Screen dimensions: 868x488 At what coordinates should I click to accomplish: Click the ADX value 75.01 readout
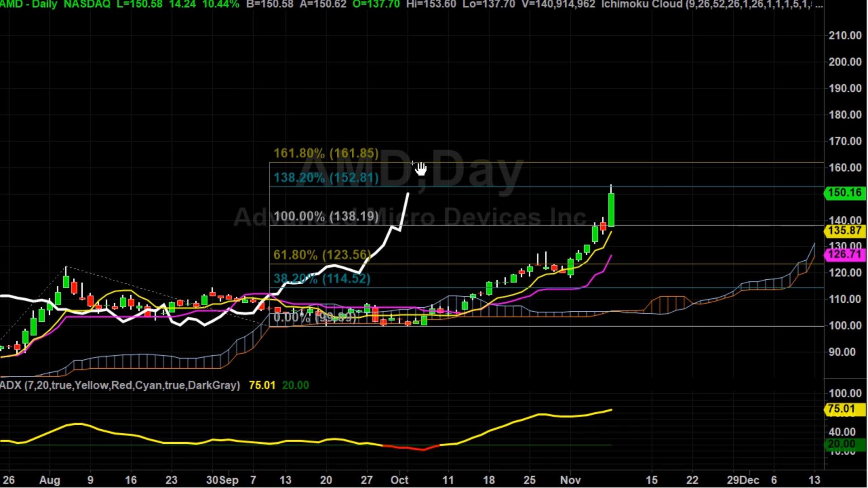coord(262,385)
